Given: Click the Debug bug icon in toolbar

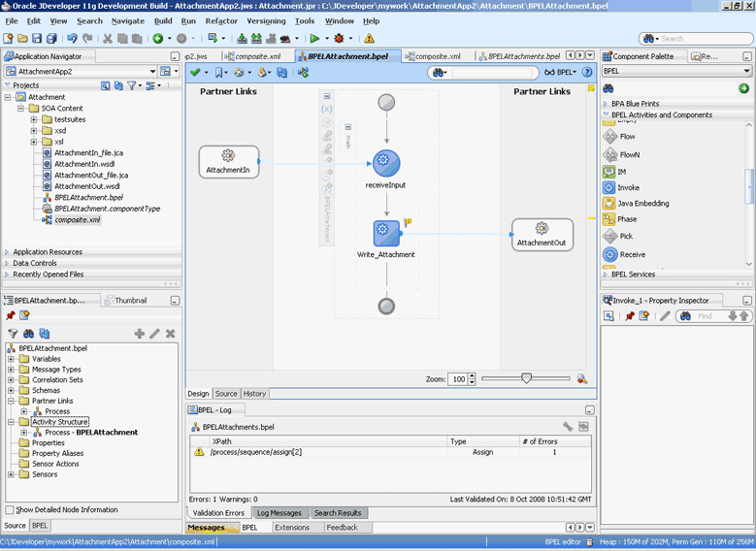Looking at the screenshot, I should pos(339,39).
